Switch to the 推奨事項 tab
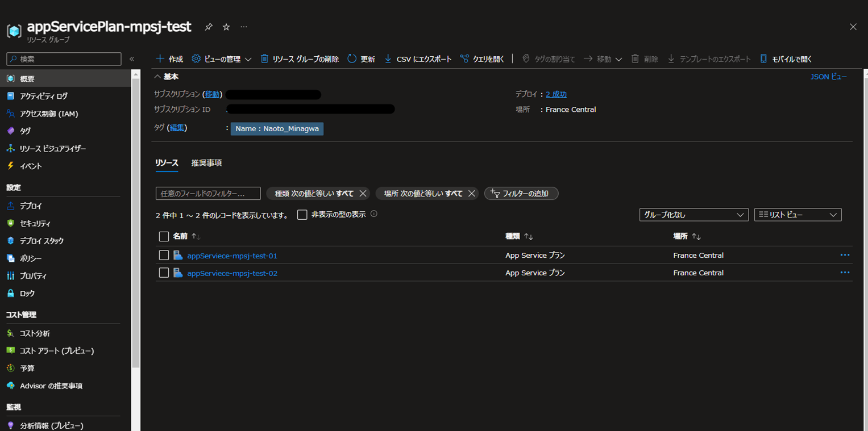The height and width of the screenshot is (431, 868). 207,163
